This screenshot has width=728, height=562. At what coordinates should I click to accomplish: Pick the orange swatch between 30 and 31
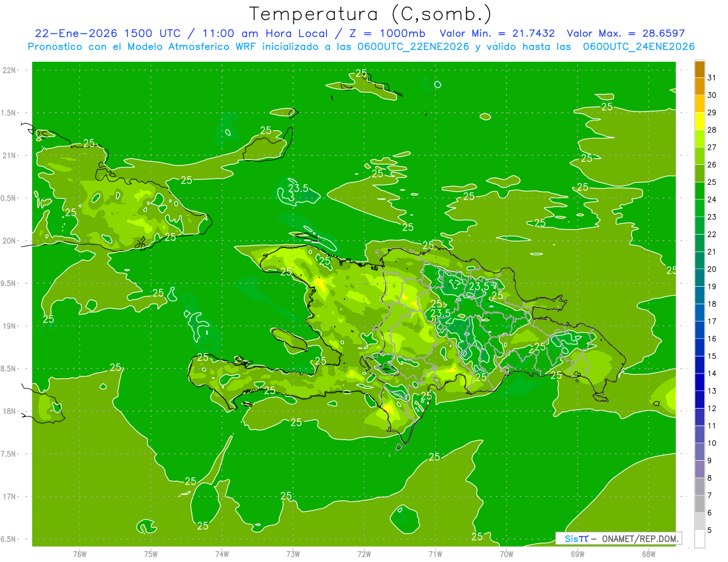point(700,87)
